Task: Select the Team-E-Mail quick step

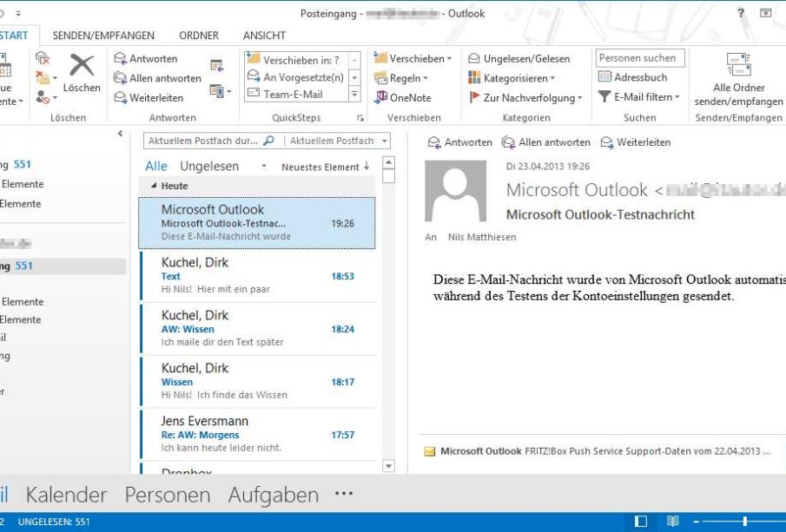Action: click(293, 95)
